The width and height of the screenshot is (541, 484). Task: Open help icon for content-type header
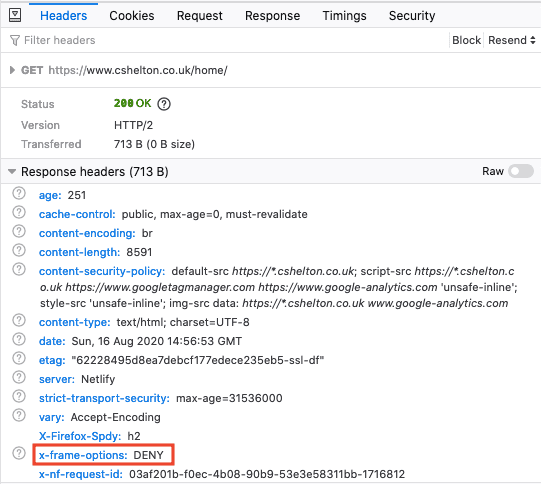tap(19, 320)
